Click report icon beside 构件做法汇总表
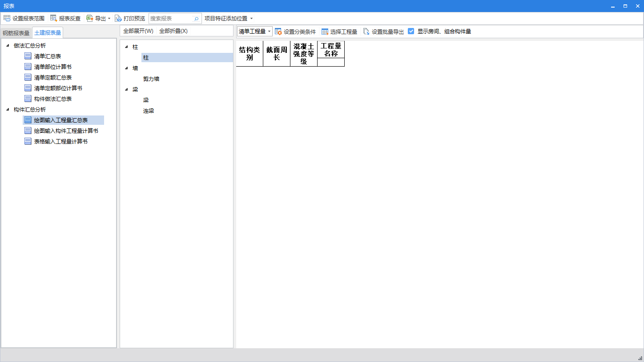Screen dimensions: 644x362 pyautogui.click(x=28, y=99)
